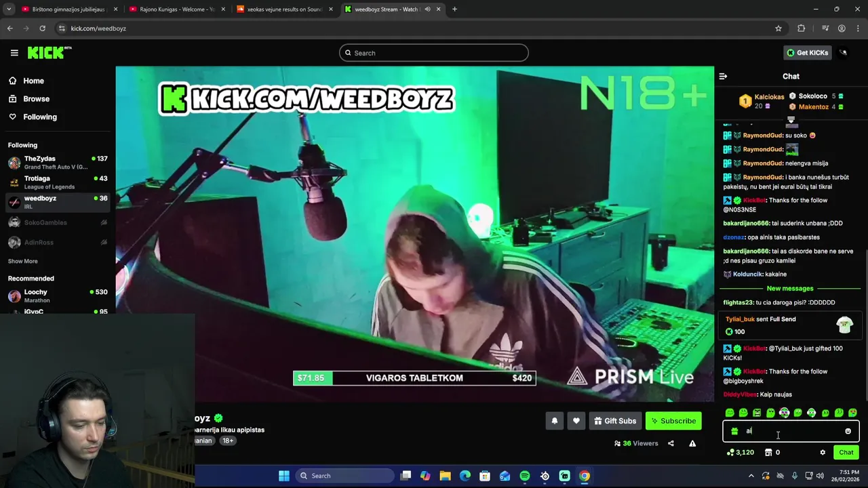Click DiddyVibes username in chat
Viewport: 868px width, 488px height.
pyautogui.click(x=739, y=394)
